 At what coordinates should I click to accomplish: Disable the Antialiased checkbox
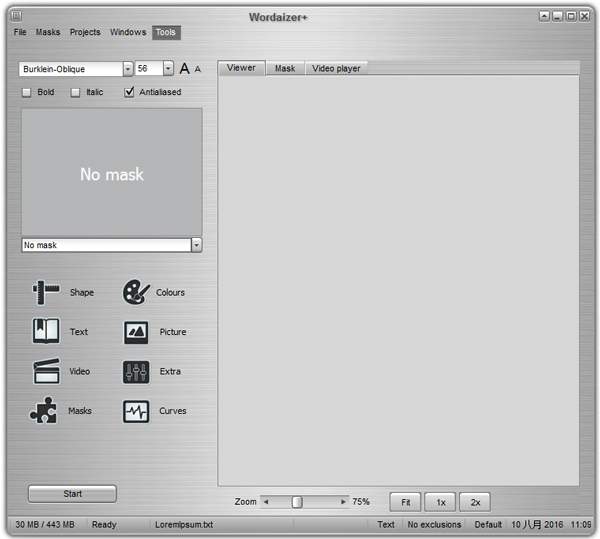[x=129, y=92]
